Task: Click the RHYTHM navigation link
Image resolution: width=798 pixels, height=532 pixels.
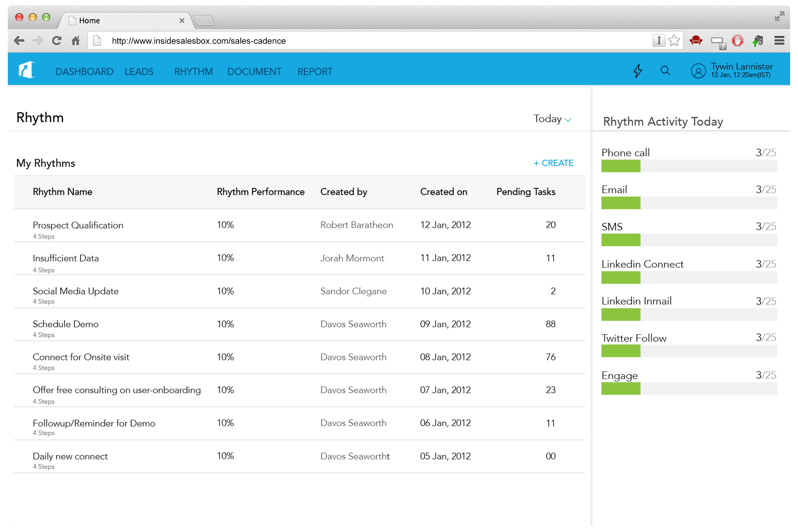Action: tap(193, 71)
